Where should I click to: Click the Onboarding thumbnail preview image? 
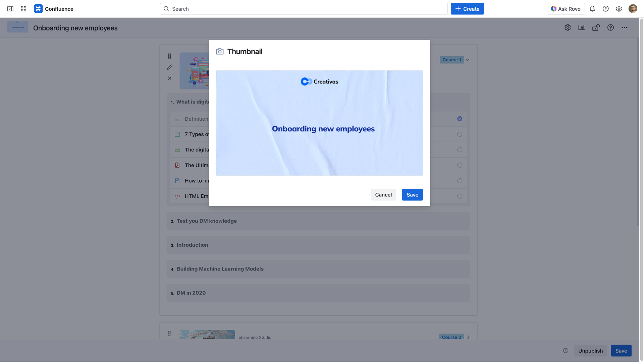pos(319,123)
